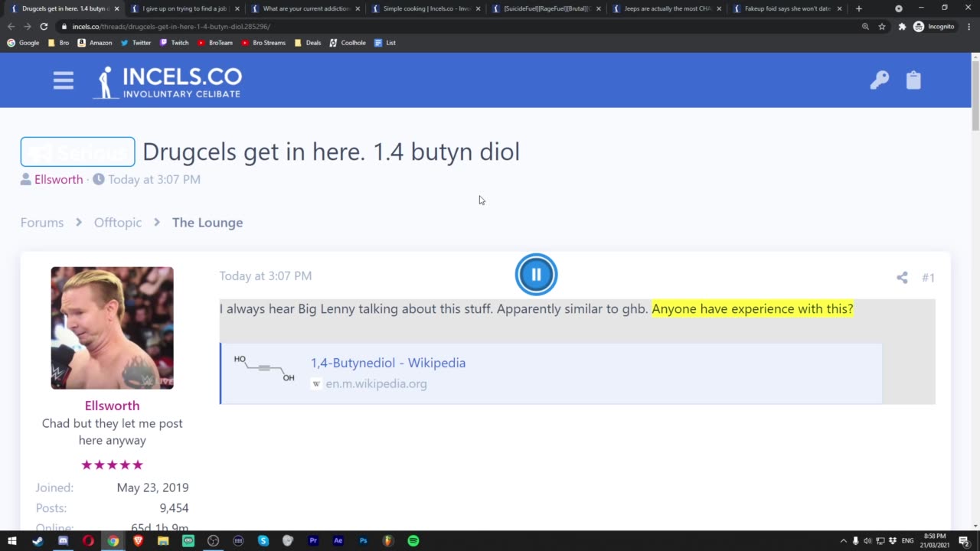Click the key login icon
The image size is (980, 551).
pyautogui.click(x=880, y=80)
